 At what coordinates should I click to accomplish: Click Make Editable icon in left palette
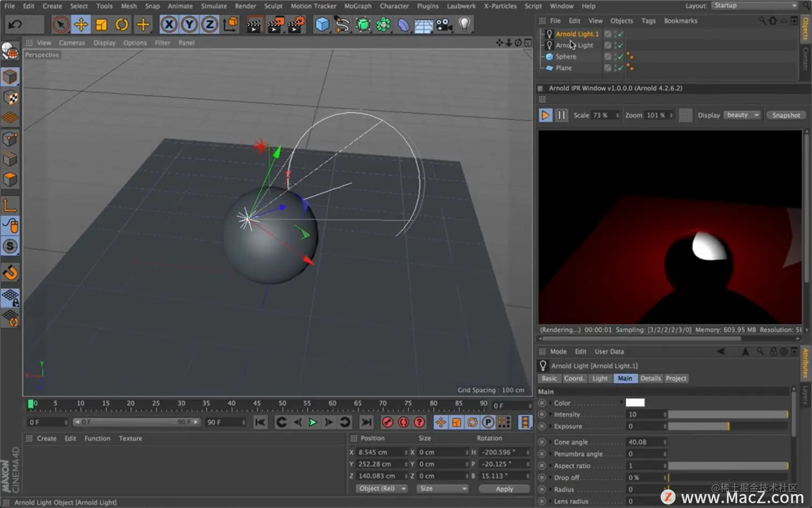point(10,52)
